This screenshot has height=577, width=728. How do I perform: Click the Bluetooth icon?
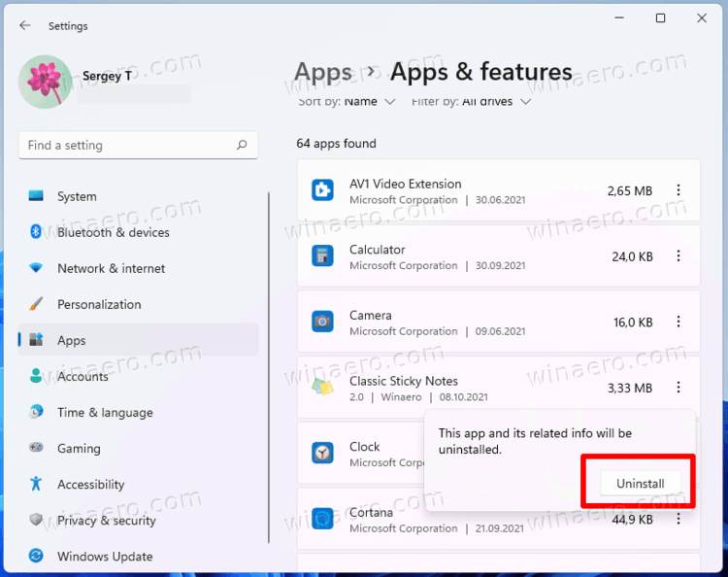[36, 231]
